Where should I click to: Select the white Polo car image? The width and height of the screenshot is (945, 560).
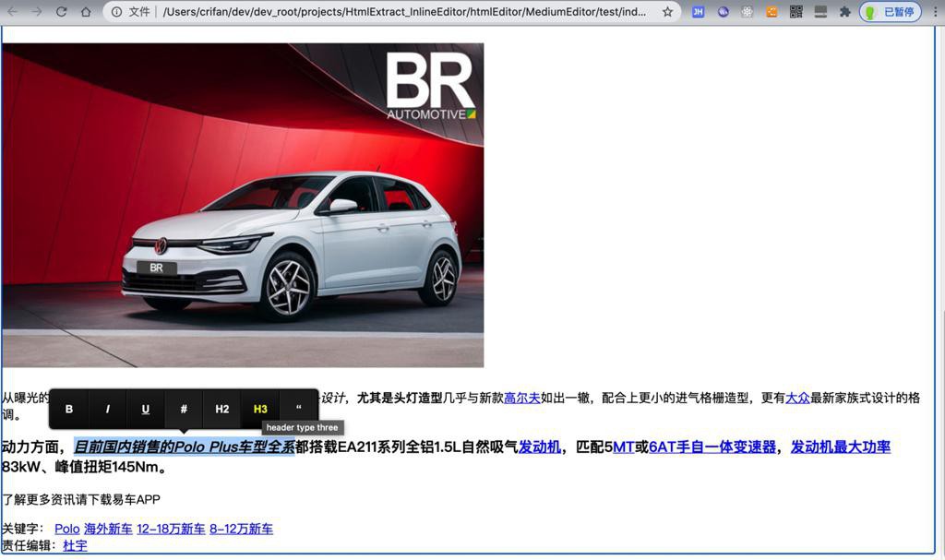243,205
